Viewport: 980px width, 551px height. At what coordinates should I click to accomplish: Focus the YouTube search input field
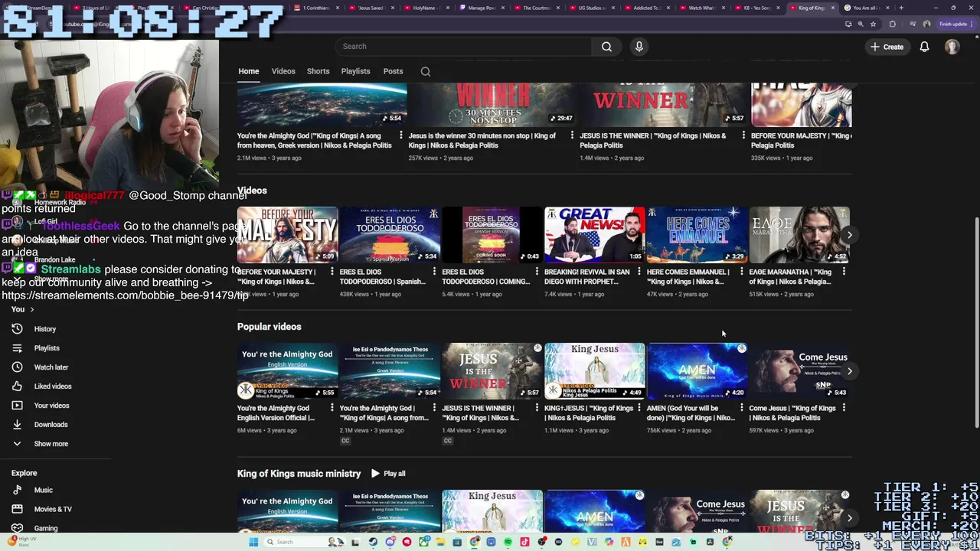(463, 47)
